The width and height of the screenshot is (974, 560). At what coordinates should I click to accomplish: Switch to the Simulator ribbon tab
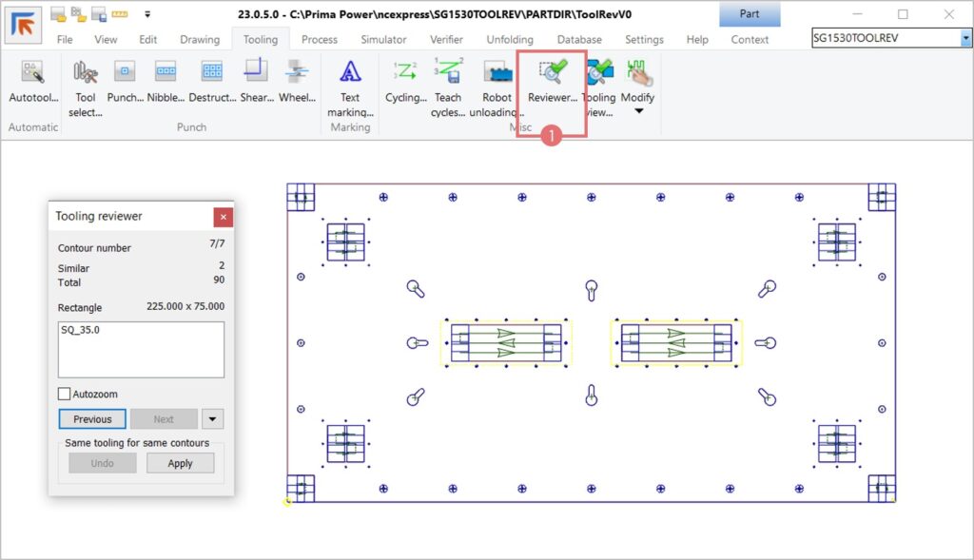(x=383, y=40)
